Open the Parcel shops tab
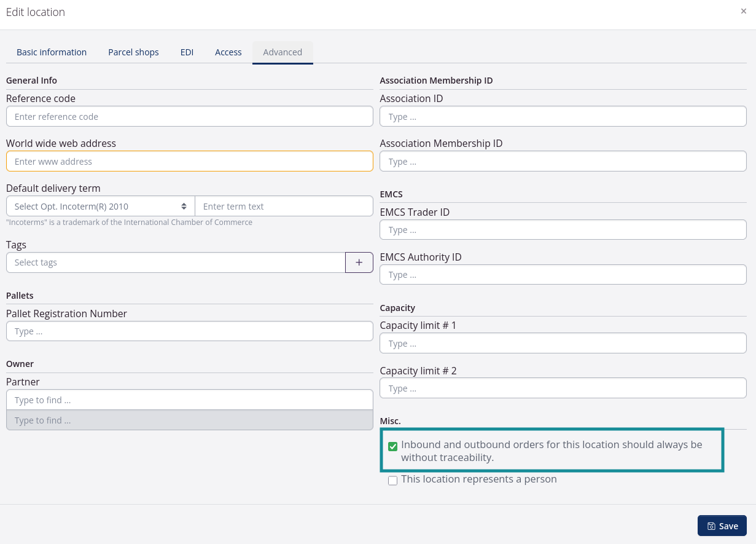 coord(133,52)
